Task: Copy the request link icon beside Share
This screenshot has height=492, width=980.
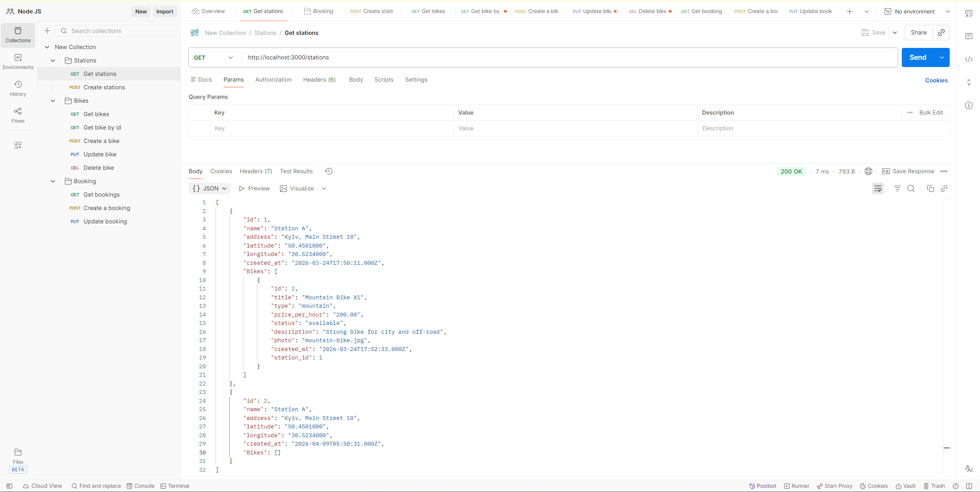Action: pos(941,33)
